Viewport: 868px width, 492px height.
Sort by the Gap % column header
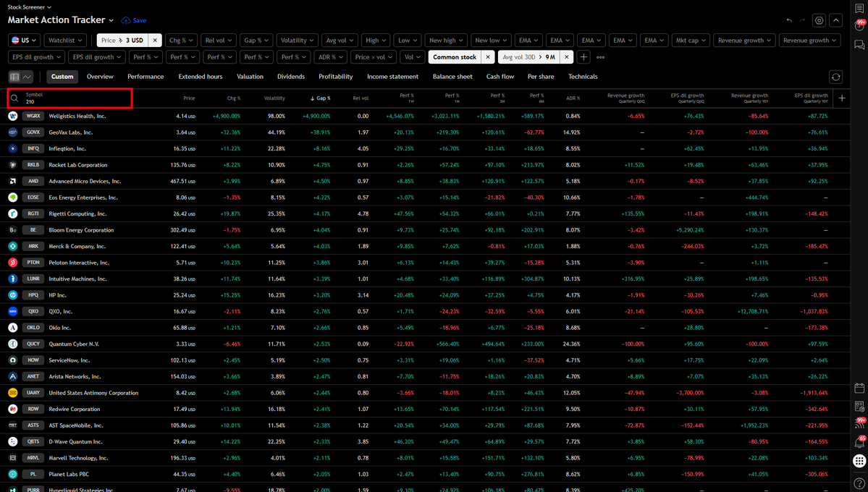point(321,98)
